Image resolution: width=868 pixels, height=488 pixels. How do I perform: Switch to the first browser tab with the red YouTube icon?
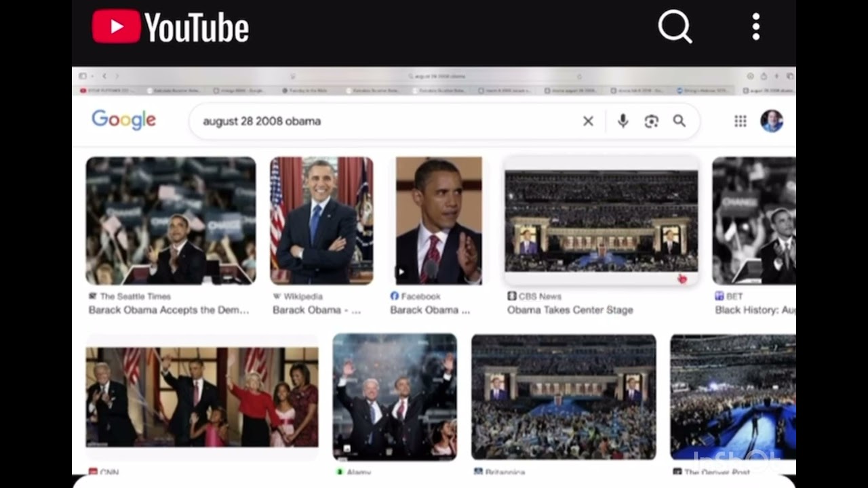(x=107, y=90)
